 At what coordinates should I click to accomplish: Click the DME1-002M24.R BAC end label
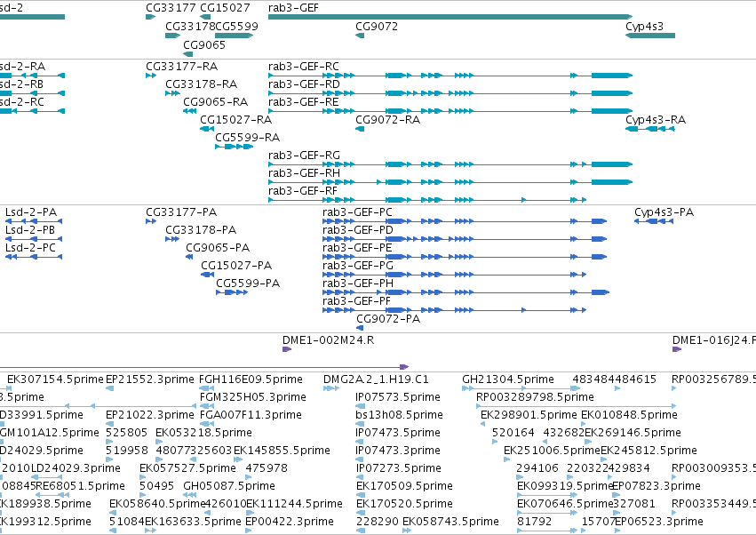(329, 340)
